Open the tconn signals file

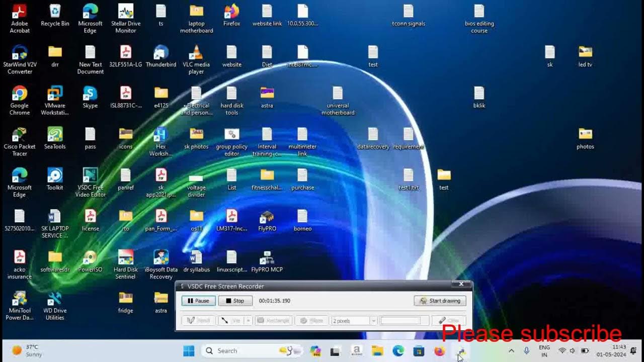coord(409,15)
